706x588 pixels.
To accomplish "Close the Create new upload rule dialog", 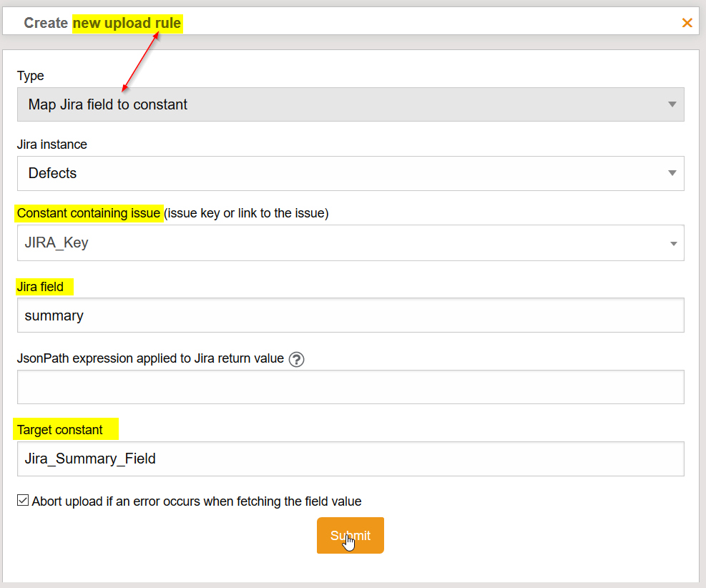I will (x=687, y=23).
